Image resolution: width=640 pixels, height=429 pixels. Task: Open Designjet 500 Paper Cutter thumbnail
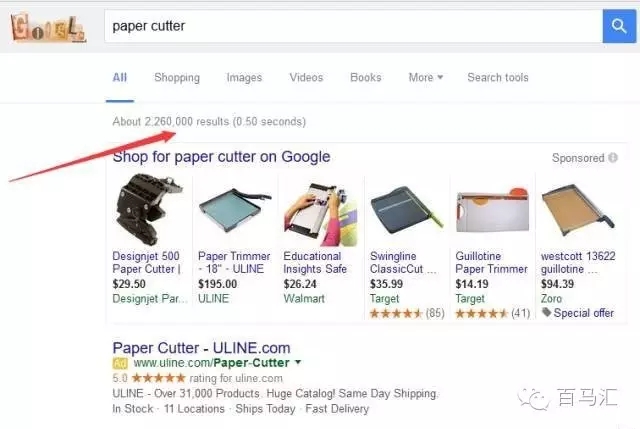[x=149, y=209]
